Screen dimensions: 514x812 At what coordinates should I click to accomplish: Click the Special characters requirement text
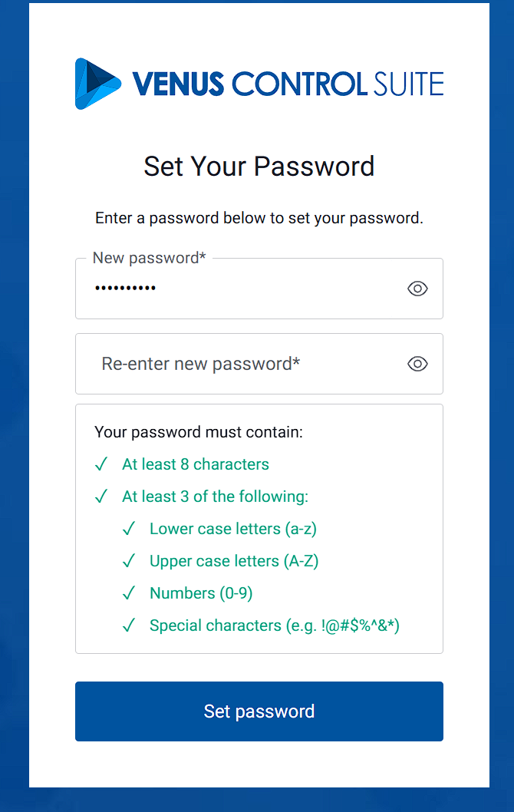pyautogui.click(x=275, y=626)
